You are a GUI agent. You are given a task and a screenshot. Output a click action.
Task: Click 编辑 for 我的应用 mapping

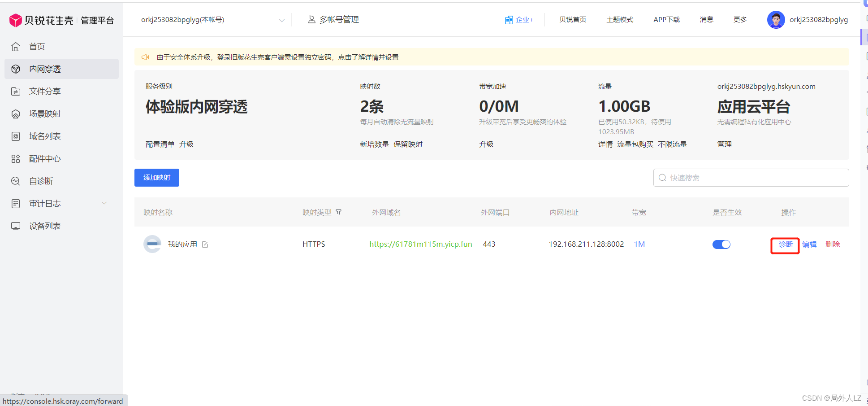pos(809,244)
